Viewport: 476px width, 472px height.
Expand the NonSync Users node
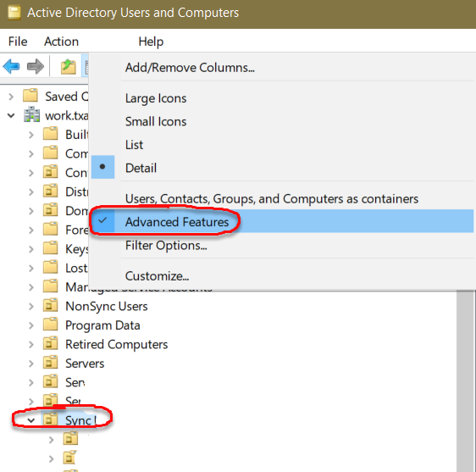[x=31, y=307]
